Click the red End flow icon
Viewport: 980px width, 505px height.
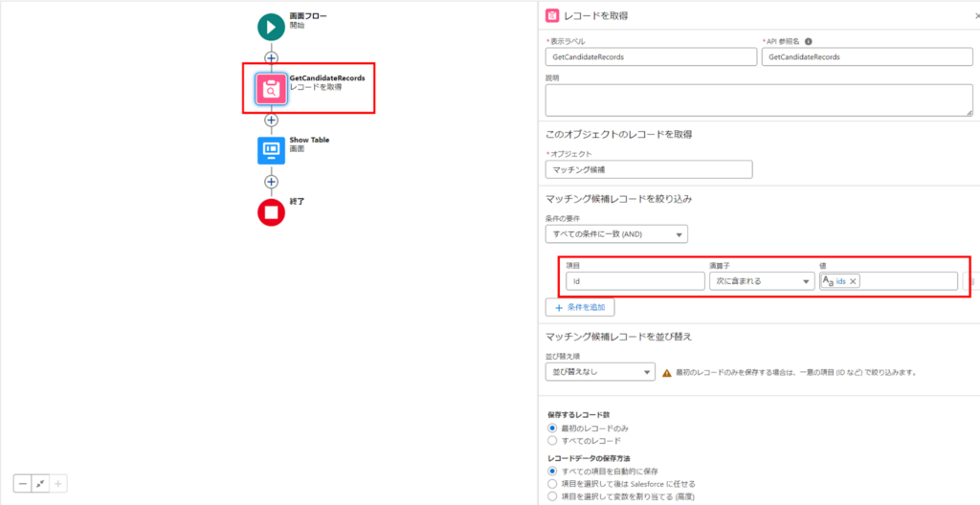(271, 212)
